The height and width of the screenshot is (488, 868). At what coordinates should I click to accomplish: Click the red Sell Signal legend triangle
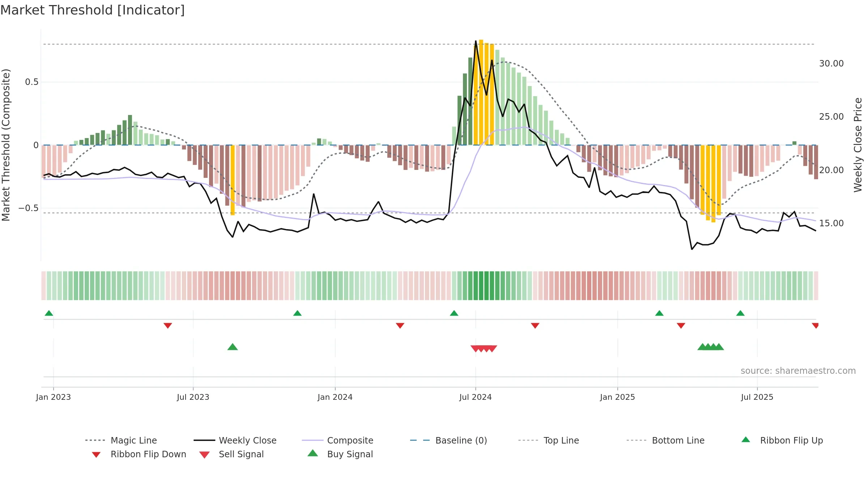(204, 455)
